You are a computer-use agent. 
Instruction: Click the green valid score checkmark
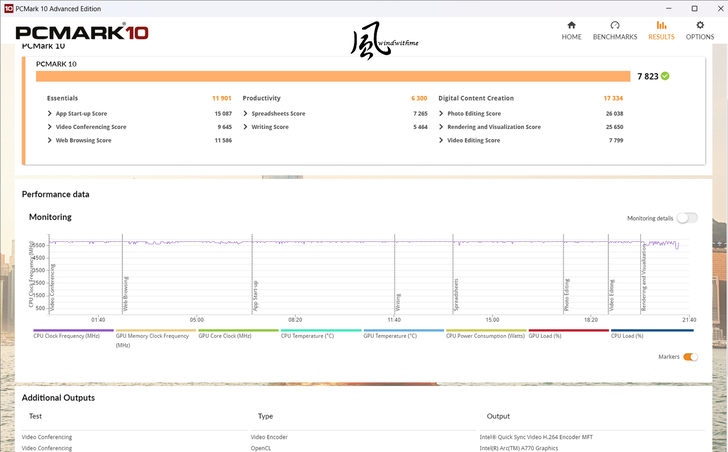(665, 75)
